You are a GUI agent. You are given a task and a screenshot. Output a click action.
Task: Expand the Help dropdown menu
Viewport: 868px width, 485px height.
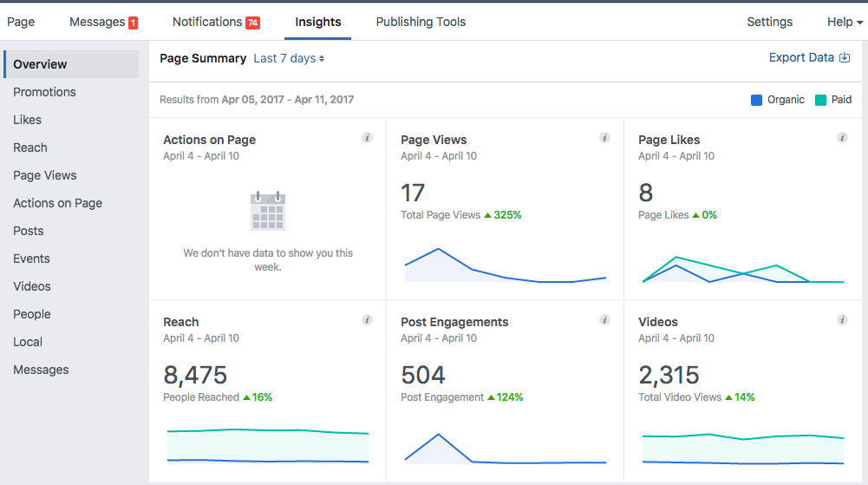coord(845,22)
